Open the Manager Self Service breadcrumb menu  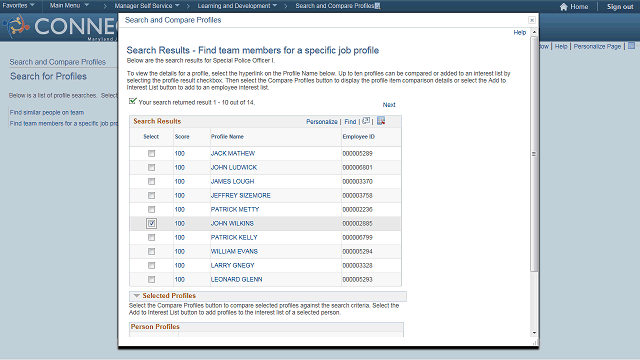(147, 6)
